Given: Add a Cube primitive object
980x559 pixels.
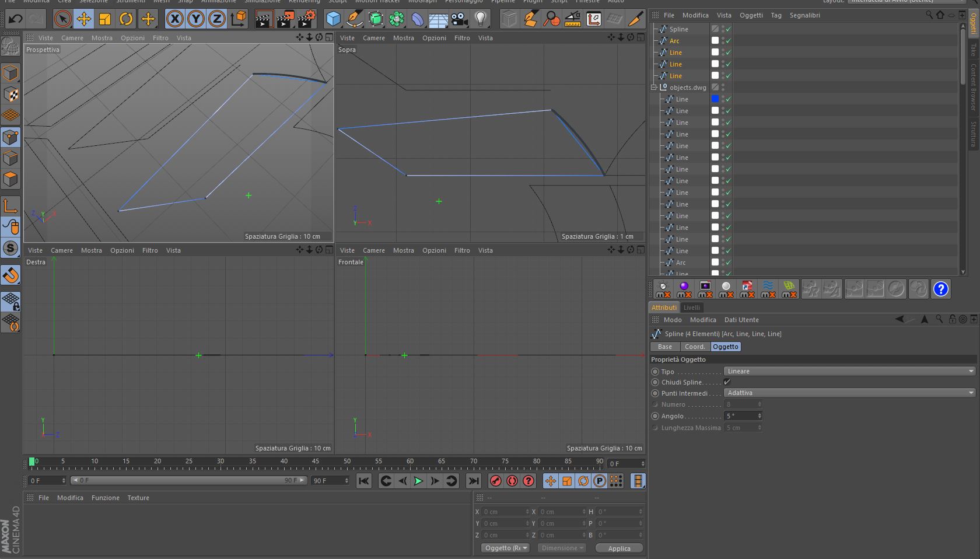Looking at the screenshot, I should 333,19.
